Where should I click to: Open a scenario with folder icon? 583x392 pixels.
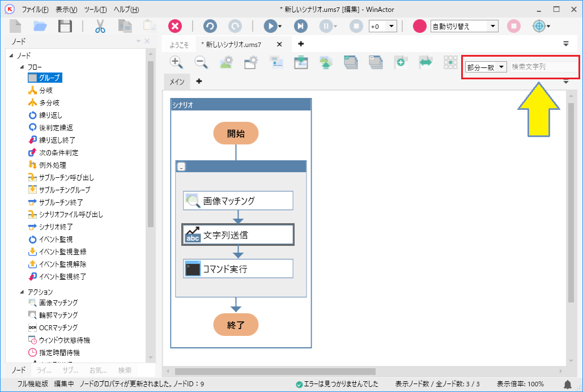coord(40,27)
